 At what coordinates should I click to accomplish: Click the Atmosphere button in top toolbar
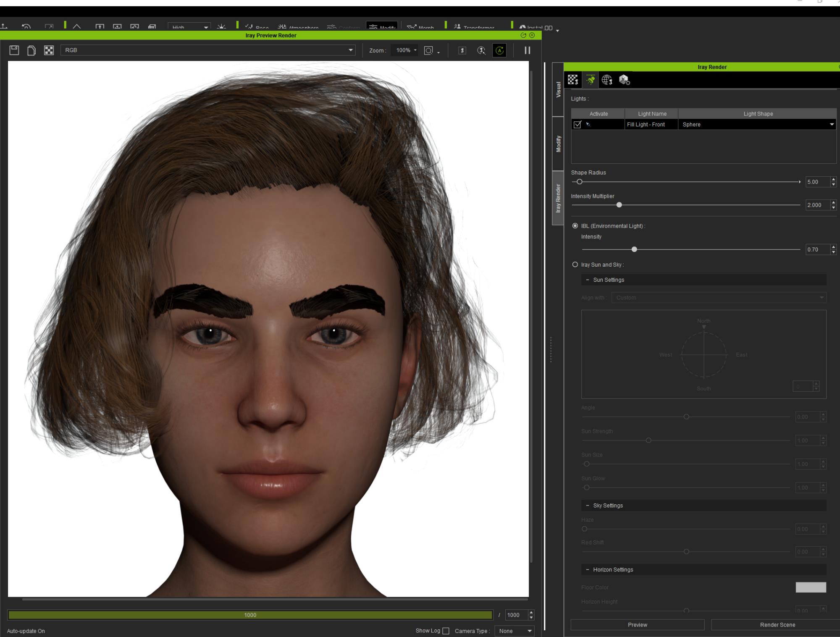coord(298,27)
